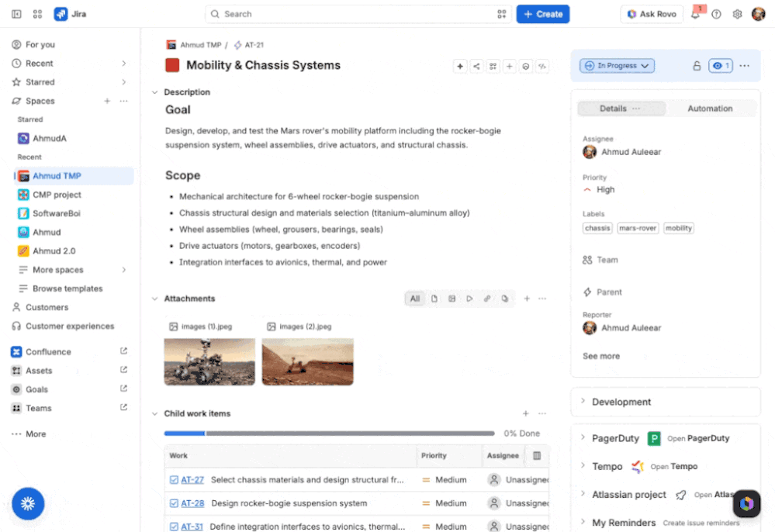Toggle the AT-28 work item checkbox icon
This screenshot has height=532, width=775.
click(174, 503)
